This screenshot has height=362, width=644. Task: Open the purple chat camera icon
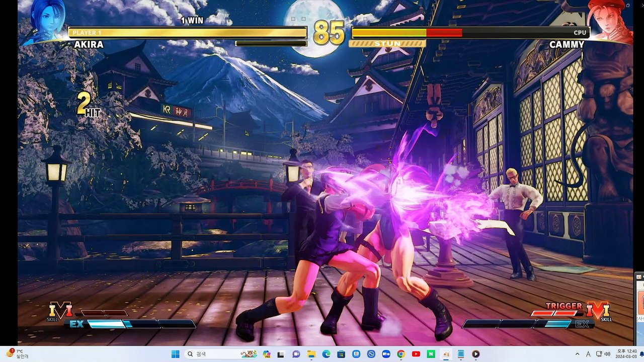pyautogui.click(x=296, y=354)
